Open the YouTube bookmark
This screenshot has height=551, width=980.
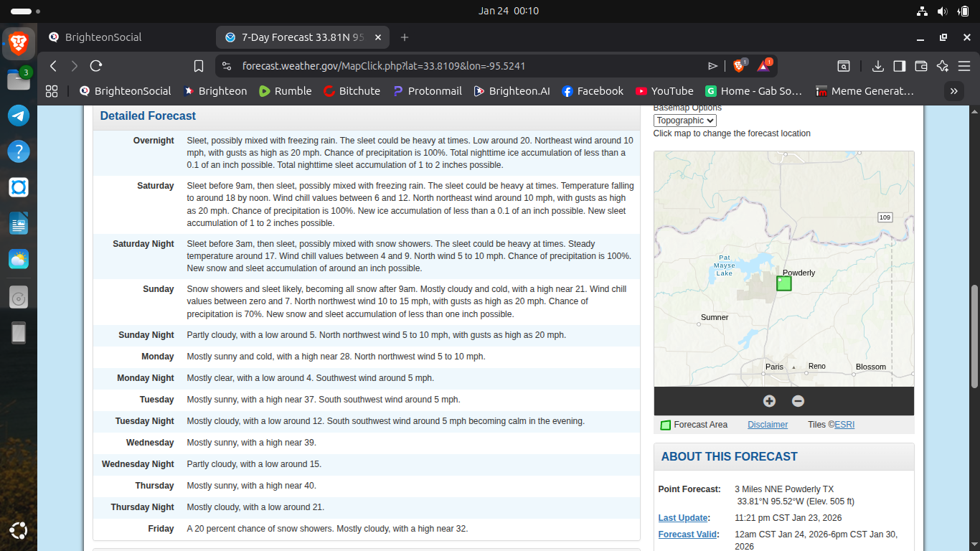click(x=664, y=91)
